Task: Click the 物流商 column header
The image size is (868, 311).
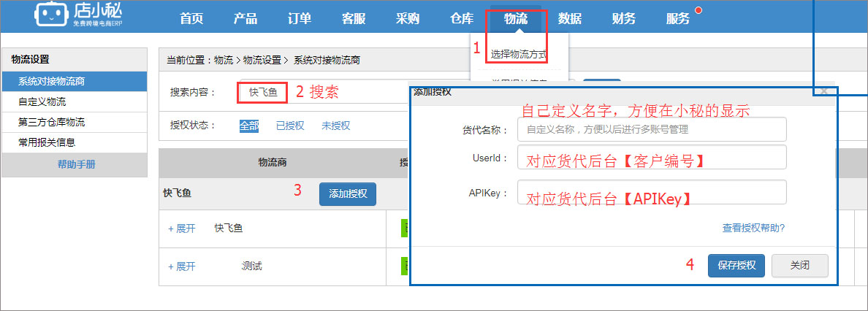Action: [273, 163]
